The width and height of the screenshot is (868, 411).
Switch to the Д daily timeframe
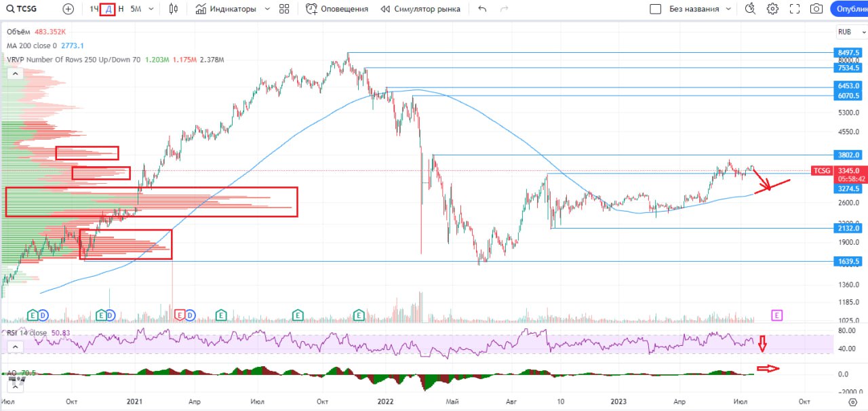107,9
